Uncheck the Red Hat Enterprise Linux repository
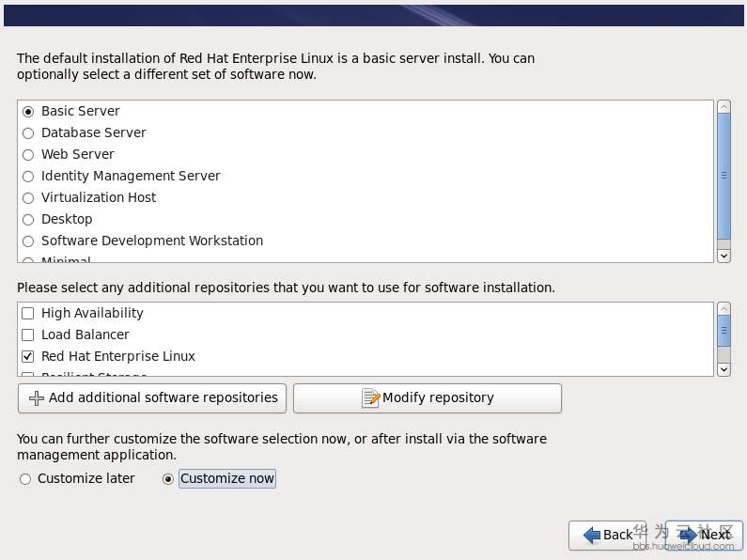The height and width of the screenshot is (560, 747). [x=27, y=356]
